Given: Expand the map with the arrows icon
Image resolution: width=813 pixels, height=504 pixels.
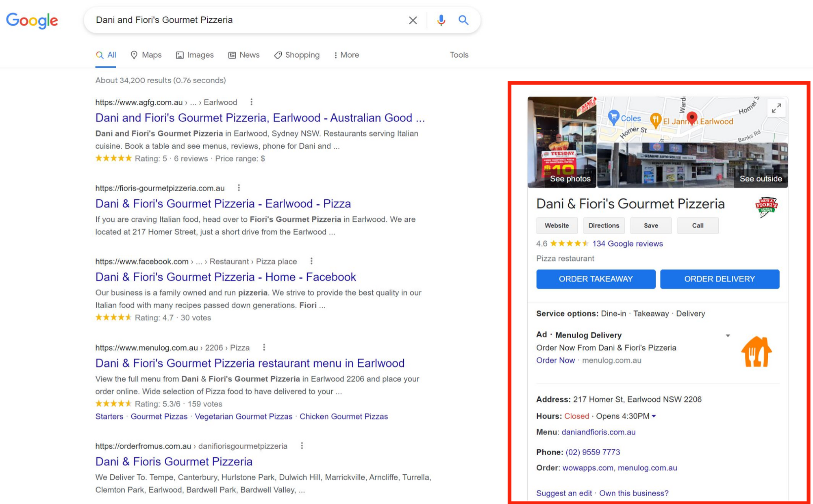Looking at the screenshot, I should pyautogui.click(x=776, y=108).
